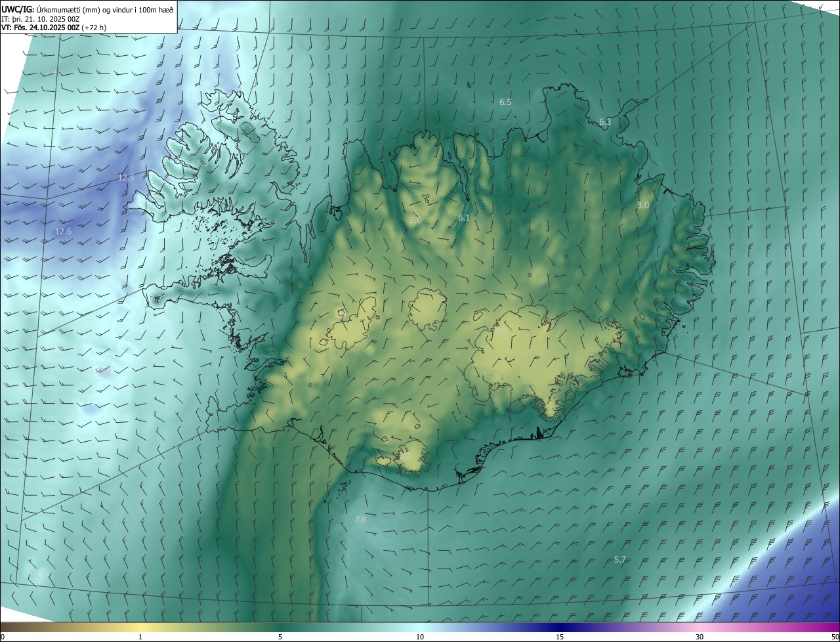The height and width of the screenshot is (642, 840).
Task: Click the 10 tick on the color scale
Action: click(420, 637)
